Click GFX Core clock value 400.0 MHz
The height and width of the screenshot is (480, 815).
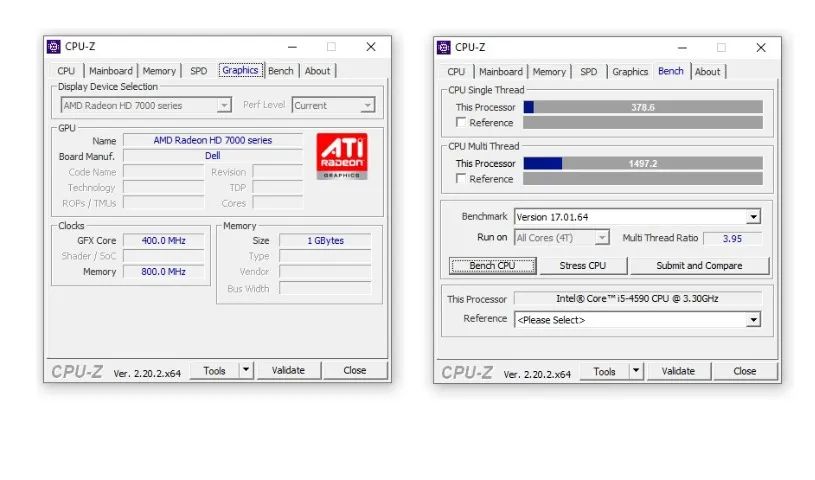(x=163, y=241)
